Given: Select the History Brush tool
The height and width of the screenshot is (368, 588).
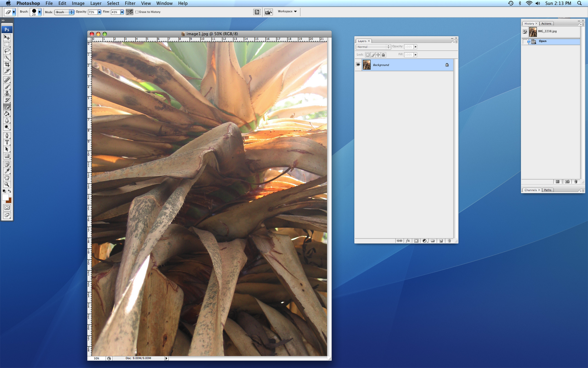Looking at the screenshot, I should tap(7, 100).
